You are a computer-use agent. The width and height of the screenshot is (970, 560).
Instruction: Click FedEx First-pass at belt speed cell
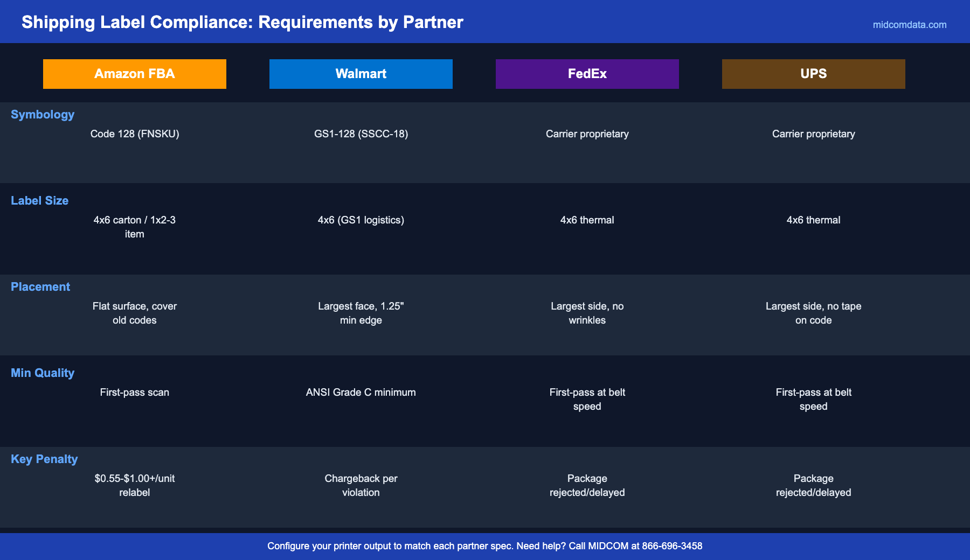[587, 399]
